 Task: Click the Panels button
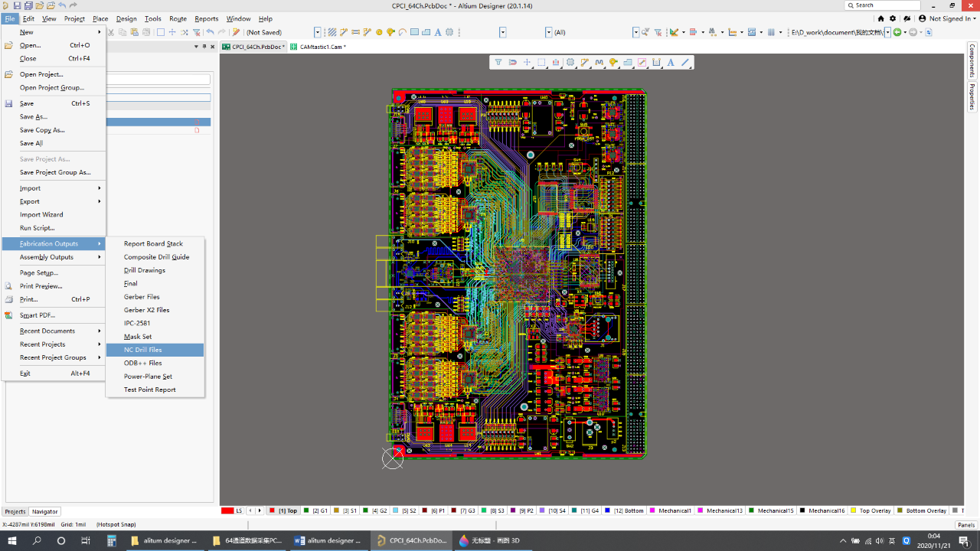click(x=966, y=525)
